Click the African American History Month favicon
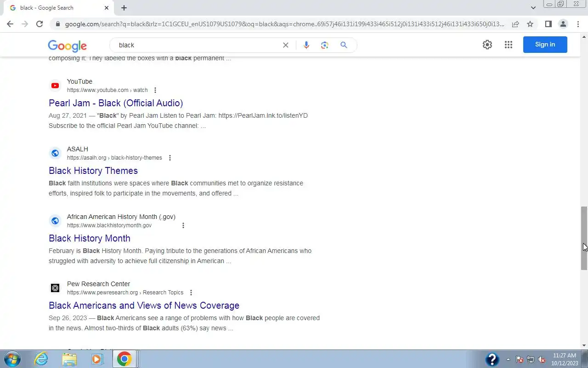Image resolution: width=588 pixels, height=368 pixels. 55,221
